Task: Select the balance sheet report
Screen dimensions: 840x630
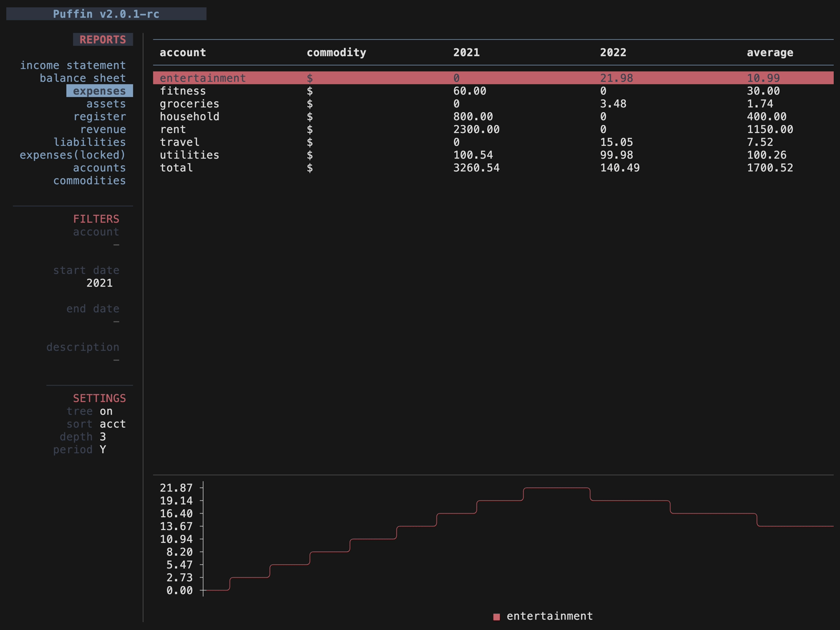Action: tap(82, 78)
